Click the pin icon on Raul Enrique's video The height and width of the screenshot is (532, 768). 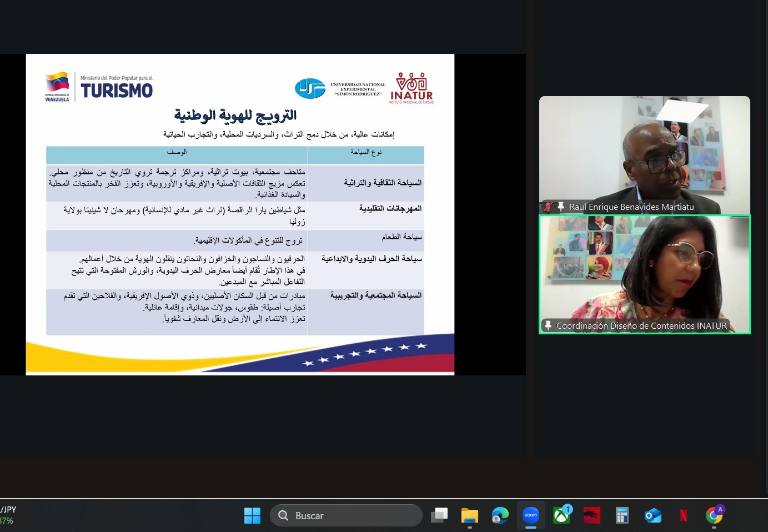point(561,207)
